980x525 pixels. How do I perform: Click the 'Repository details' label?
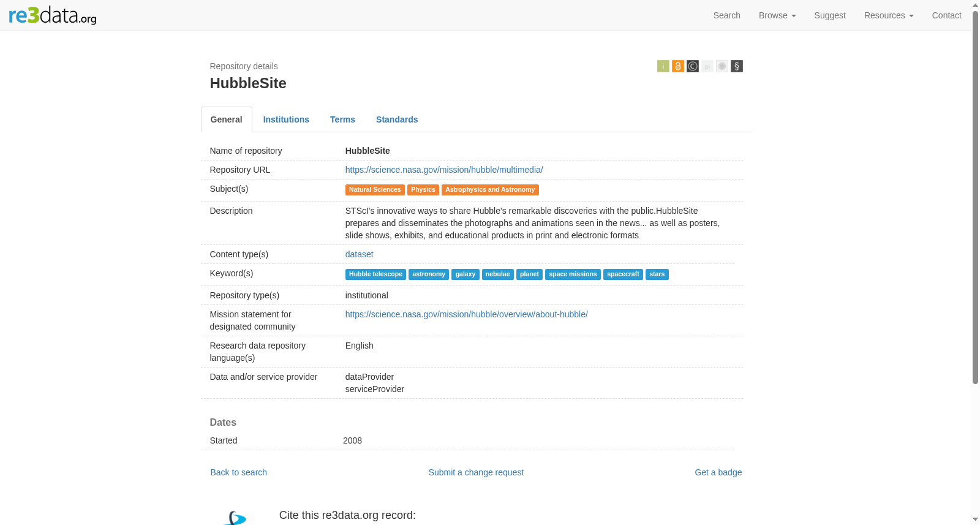point(244,66)
